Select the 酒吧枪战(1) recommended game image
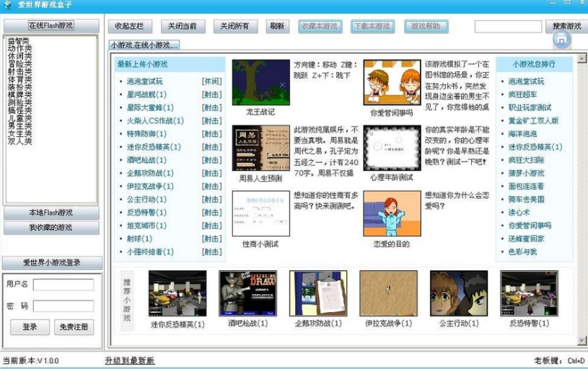The height and width of the screenshot is (369, 588). tap(248, 294)
